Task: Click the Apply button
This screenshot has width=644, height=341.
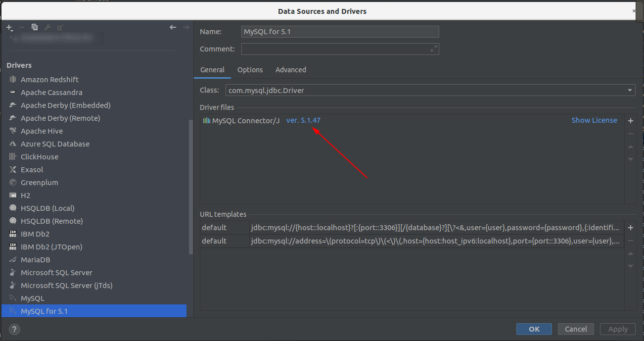Action: (x=618, y=329)
